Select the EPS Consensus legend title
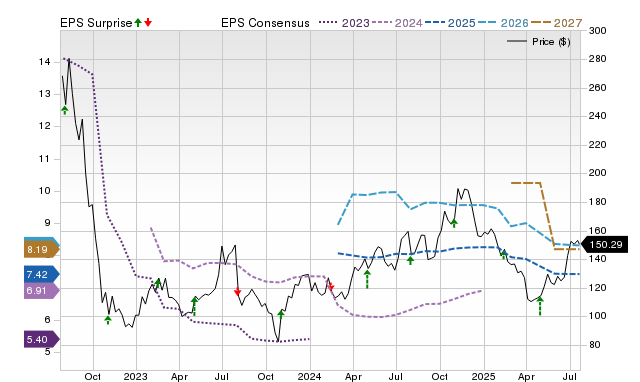The height and width of the screenshot is (382, 640). (x=265, y=23)
